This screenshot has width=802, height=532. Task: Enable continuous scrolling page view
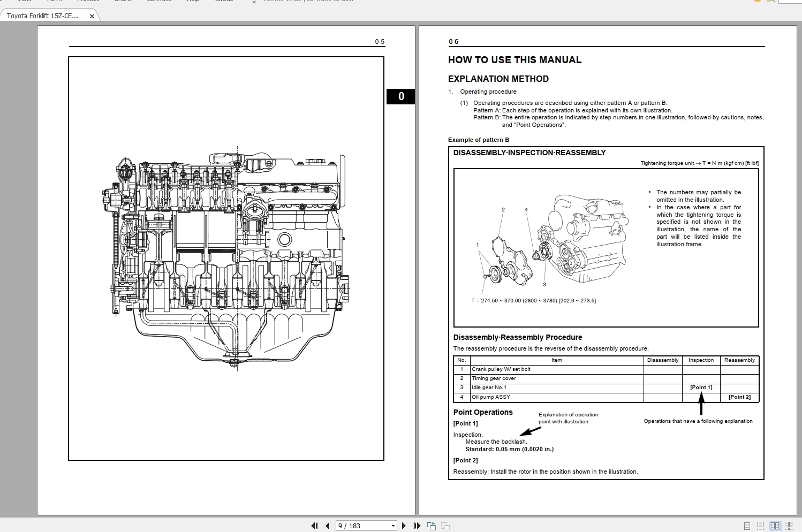point(760,526)
